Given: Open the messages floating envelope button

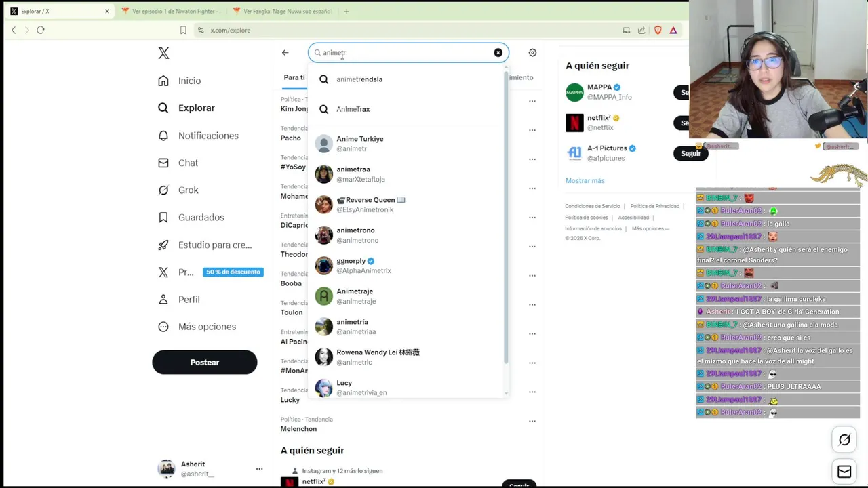Looking at the screenshot, I should (x=844, y=472).
